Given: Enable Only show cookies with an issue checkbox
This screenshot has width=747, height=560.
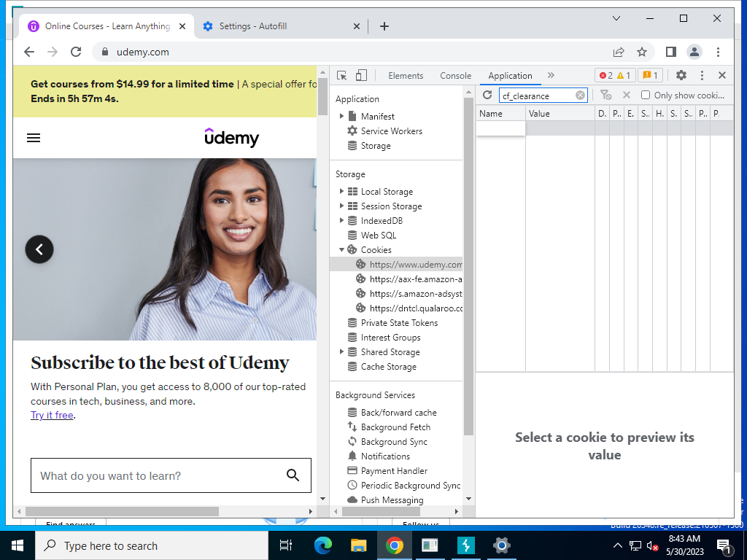Looking at the screenshot, I should coord(646,95).
